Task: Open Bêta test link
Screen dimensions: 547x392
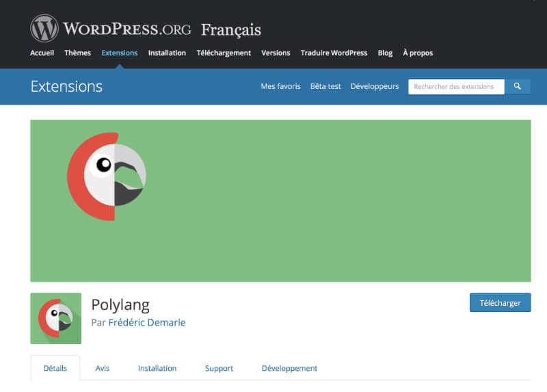Action: [x=325, y=86]
